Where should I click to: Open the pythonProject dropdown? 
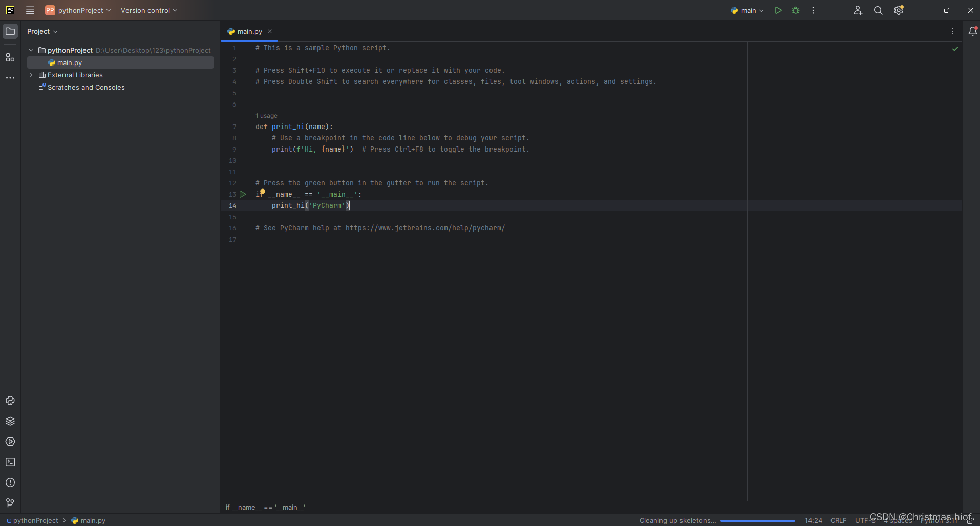(x=78, y=10)
